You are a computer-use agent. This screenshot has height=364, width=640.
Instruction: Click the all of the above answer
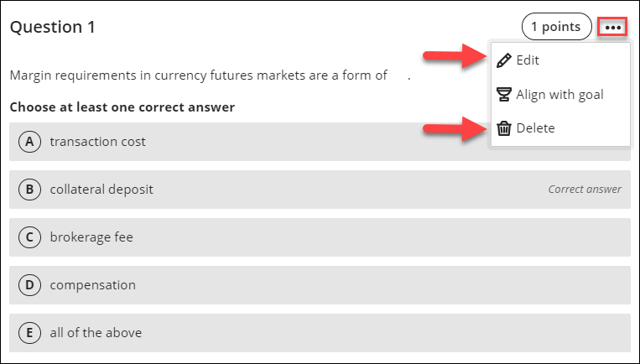click(96, 333)
